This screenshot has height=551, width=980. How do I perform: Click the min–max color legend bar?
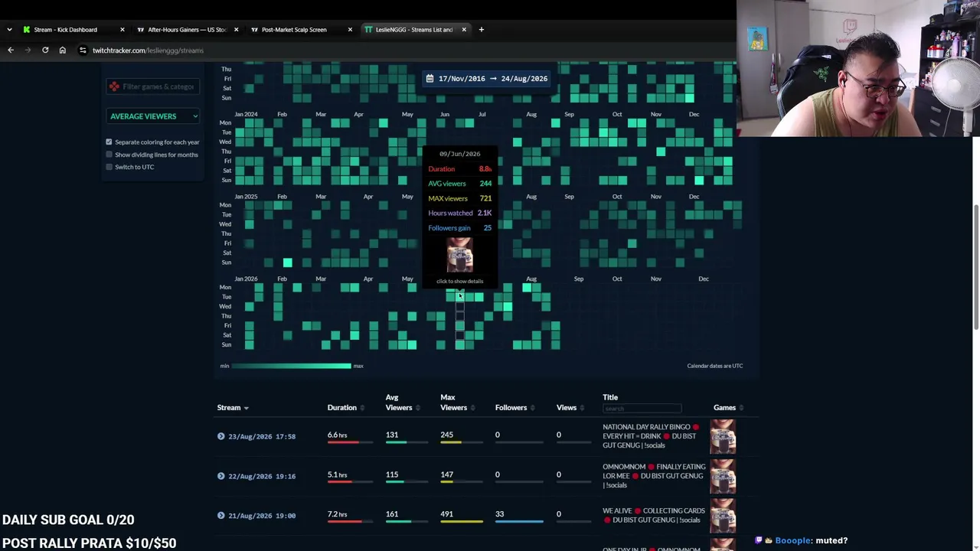pyautogui.click(x=291, y=366)
